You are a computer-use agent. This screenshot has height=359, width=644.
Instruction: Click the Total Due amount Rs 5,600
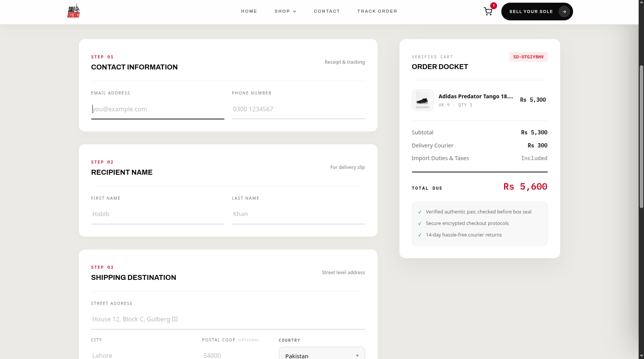click(x=525, y=187)
